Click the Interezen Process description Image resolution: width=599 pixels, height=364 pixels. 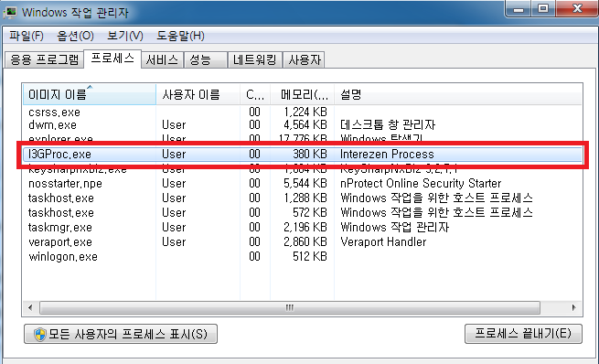(387, 154)
